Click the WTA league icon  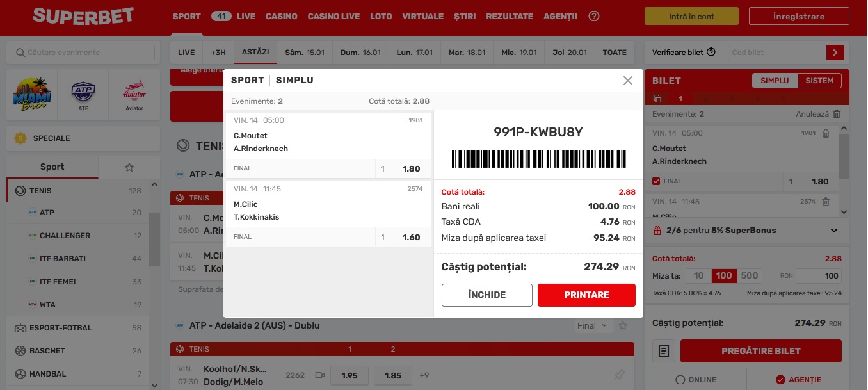(x=33, y=305)
